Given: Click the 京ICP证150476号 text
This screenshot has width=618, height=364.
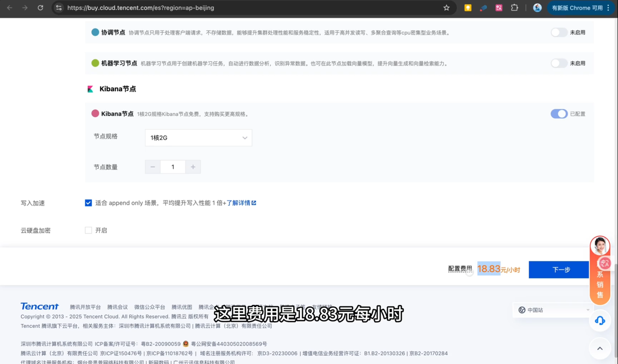Looking at the screenshot, I should (x=121, y=353).
